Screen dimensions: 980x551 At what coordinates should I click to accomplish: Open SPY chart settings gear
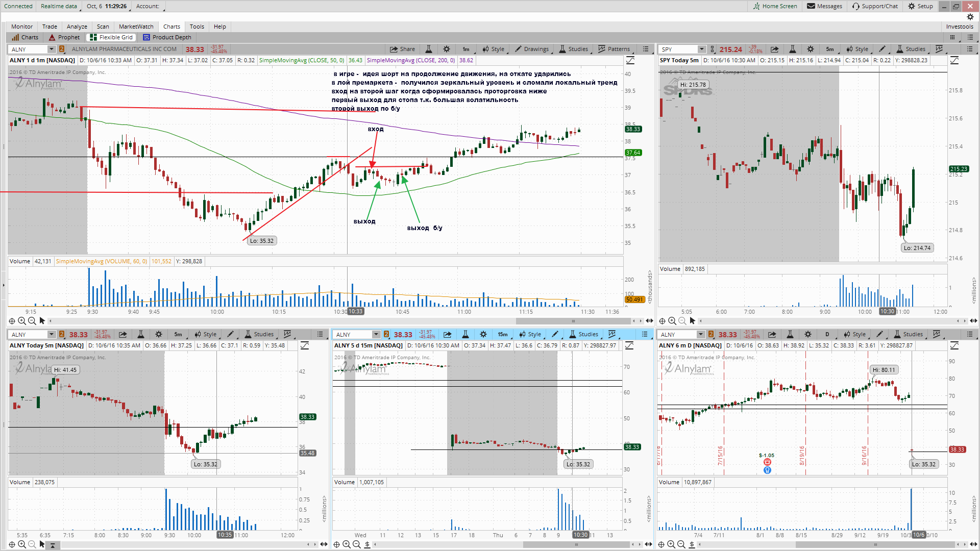(x=811, y=49)
